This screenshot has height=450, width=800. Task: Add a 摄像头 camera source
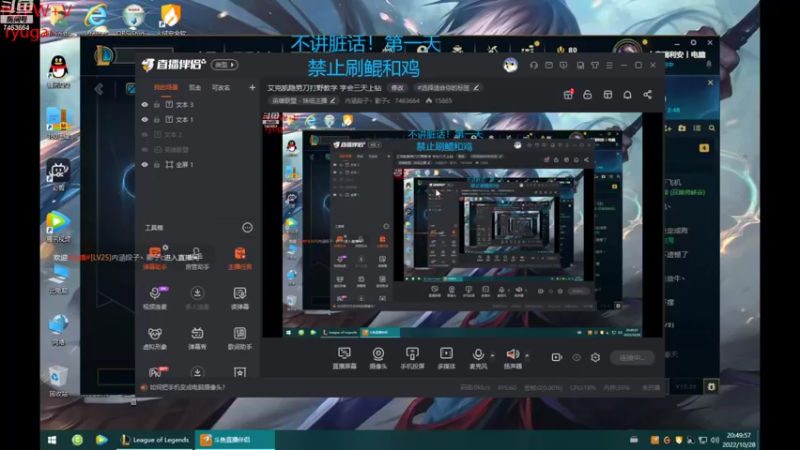point(378,358)
